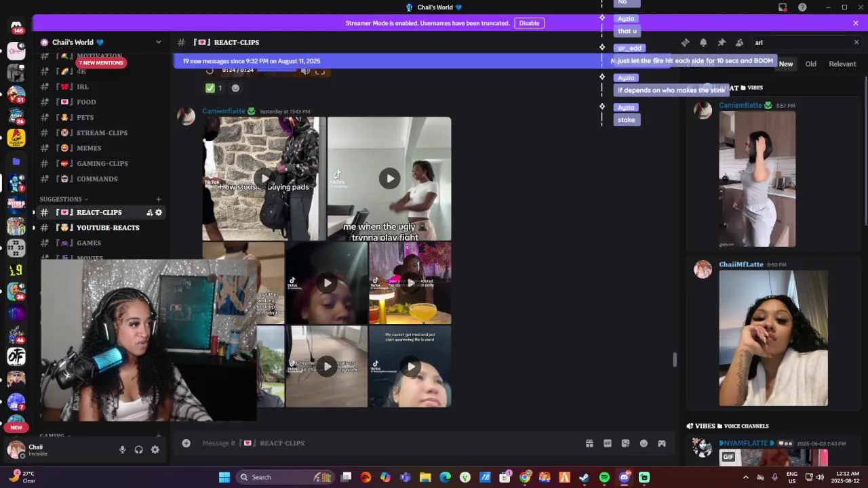Open the STREAM-CLIPS channel
The image size is (868, 488).
click(102, 133)
